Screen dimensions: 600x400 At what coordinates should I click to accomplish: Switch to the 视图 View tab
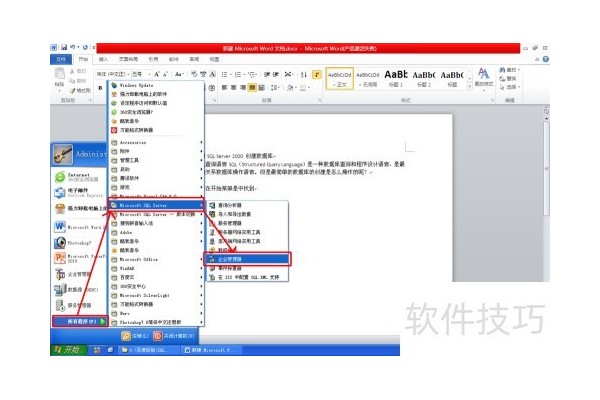pyautogui.click(x=214, y=59)
